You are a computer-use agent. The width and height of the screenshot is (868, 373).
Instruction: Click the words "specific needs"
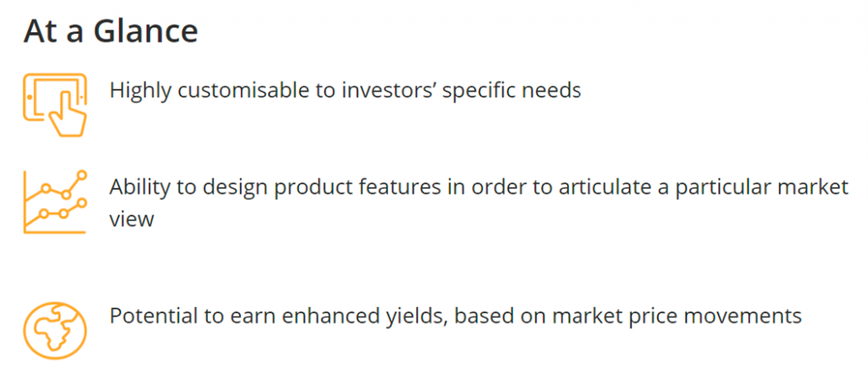511,91
